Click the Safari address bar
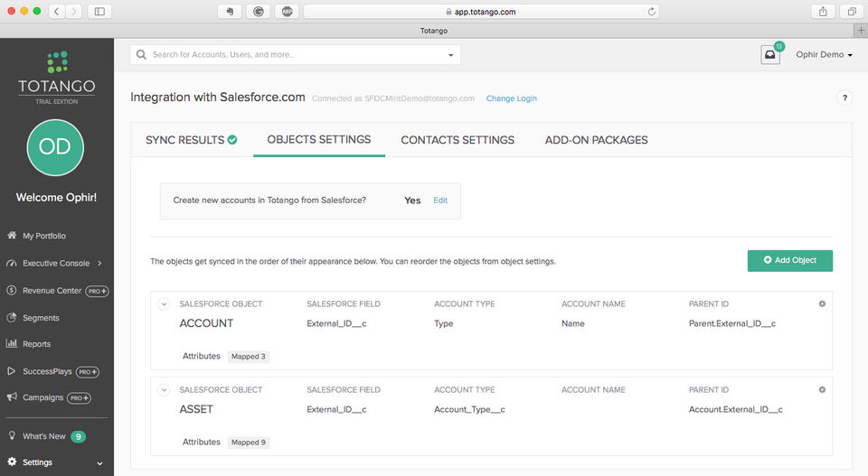Viewport: 868px width, 476px height. (481, 11)
